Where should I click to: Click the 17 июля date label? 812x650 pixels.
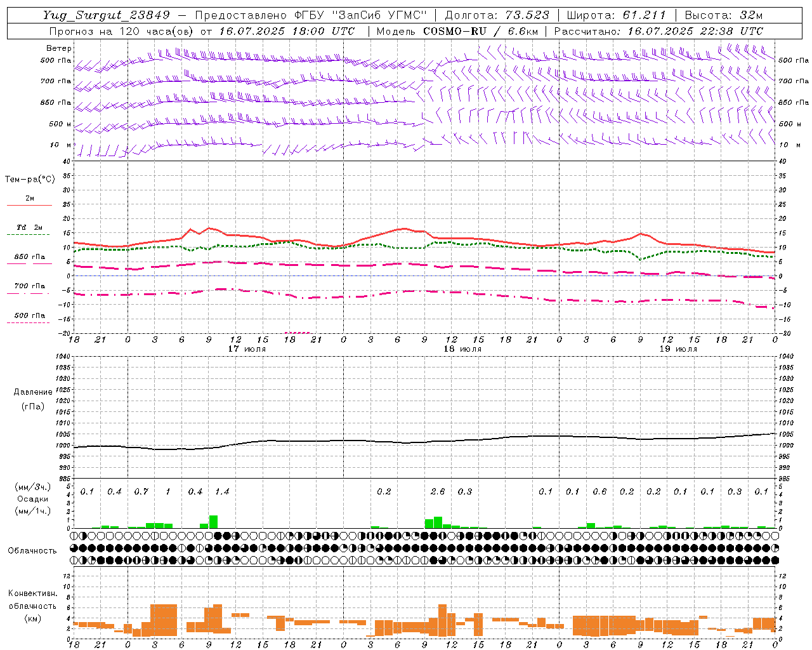(247, 349)
